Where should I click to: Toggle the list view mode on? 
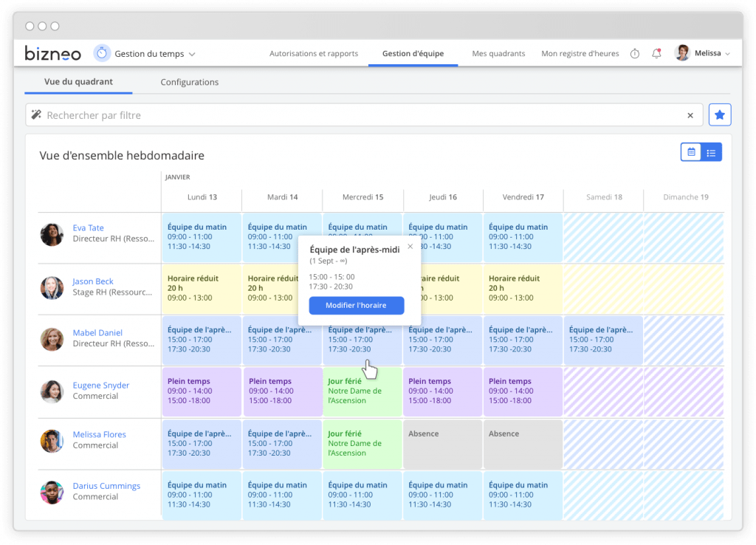(x=711, y=151)
